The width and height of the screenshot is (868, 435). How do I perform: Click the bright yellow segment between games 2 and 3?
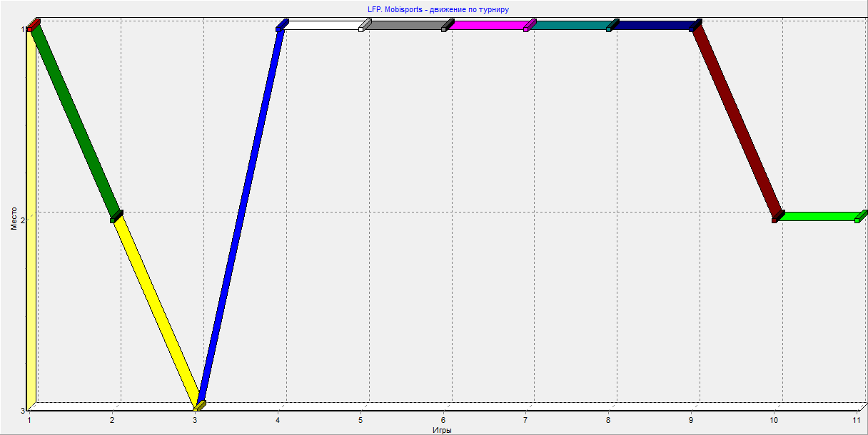157,311
